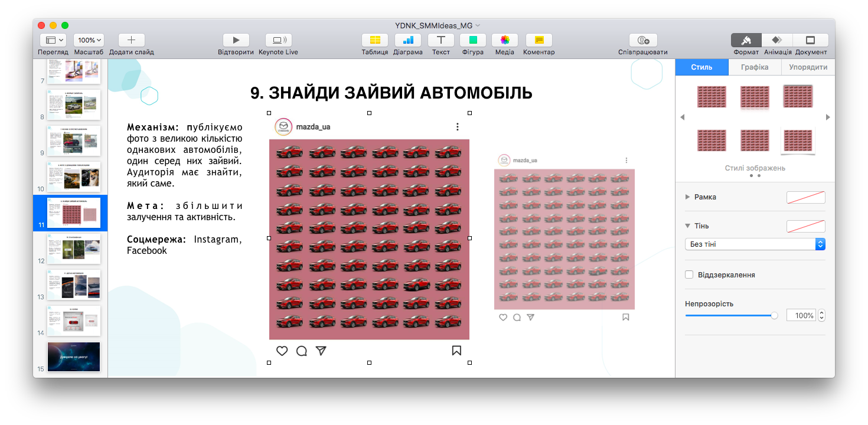
Task: Insert a shape with Фігура icon
Action: [x=473, y=40]
